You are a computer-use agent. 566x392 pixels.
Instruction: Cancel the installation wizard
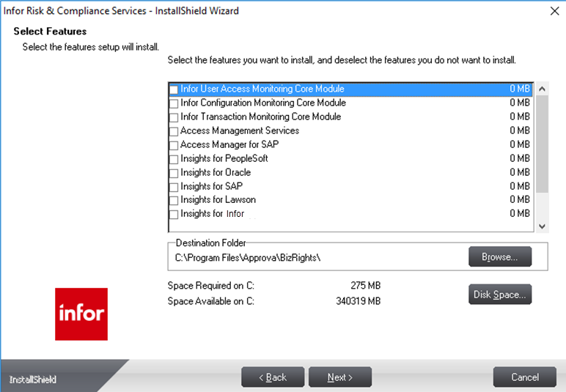(x=524, y=377)
